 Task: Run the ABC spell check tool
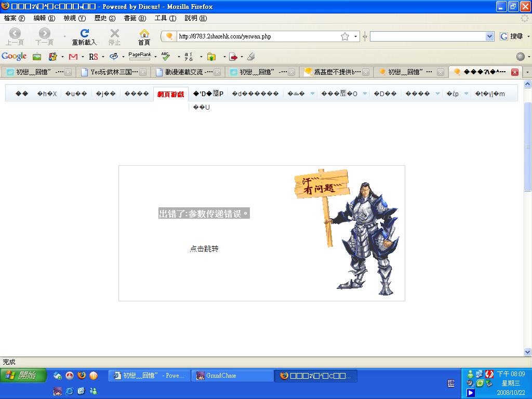click(x=166, y=56)
